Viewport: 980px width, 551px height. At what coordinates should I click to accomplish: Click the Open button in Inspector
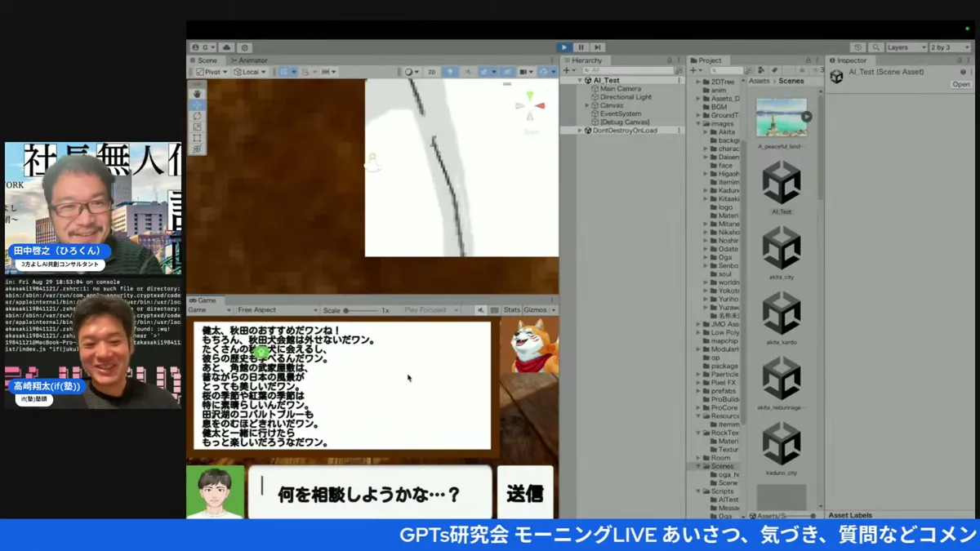961,84
